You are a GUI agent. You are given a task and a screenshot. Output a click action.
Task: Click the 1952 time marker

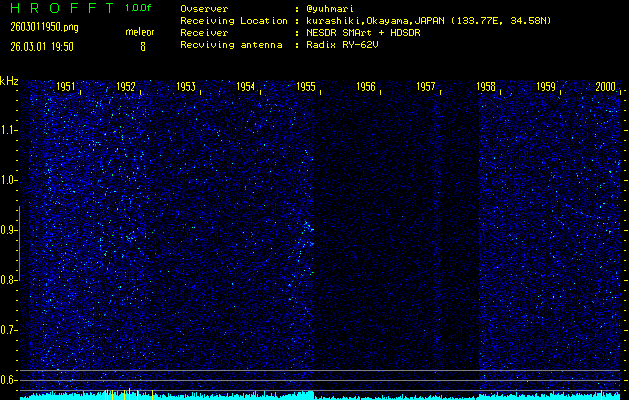pyautogui.click(x=126, y=87)
